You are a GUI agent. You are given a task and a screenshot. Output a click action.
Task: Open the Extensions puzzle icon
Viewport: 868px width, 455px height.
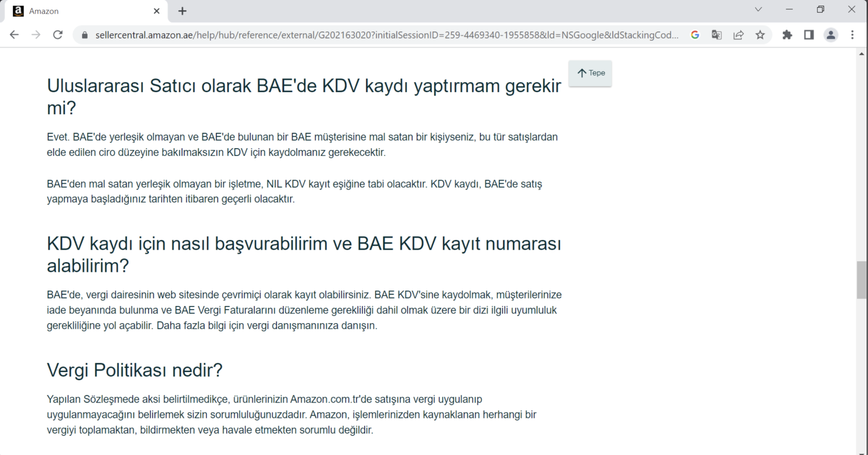click(787, 35)
